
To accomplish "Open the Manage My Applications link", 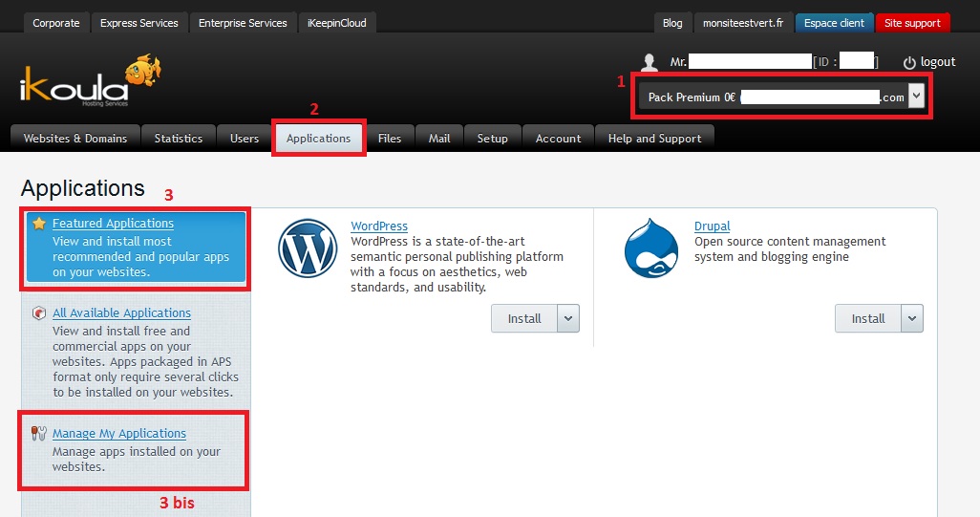I will pyautogui.click(x=119, y=434).
